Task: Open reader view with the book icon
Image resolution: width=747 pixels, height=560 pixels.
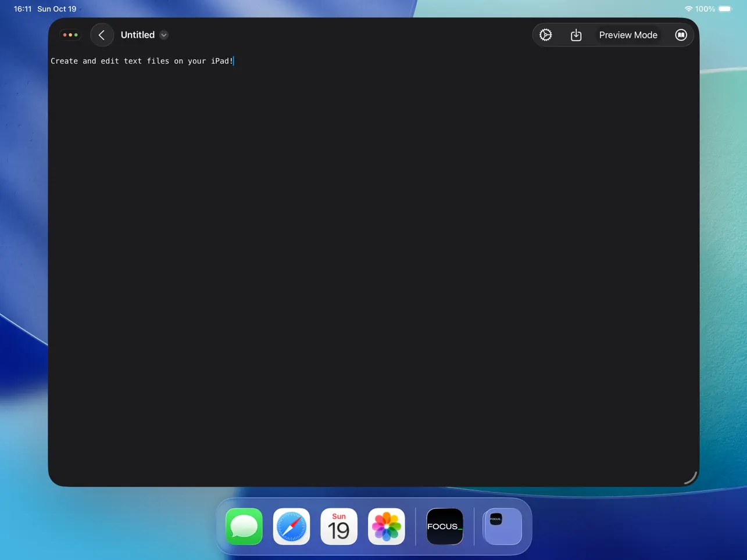Action: click(681, 34)
